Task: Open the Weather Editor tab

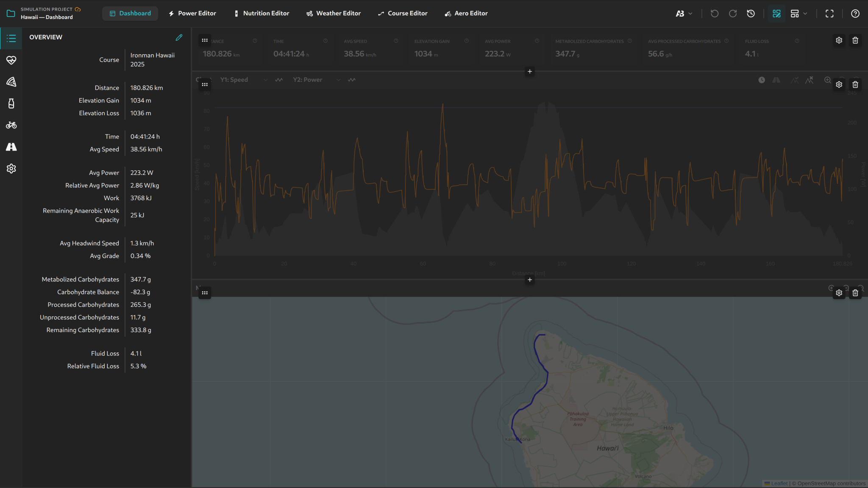Action: (x=334, y=14)
